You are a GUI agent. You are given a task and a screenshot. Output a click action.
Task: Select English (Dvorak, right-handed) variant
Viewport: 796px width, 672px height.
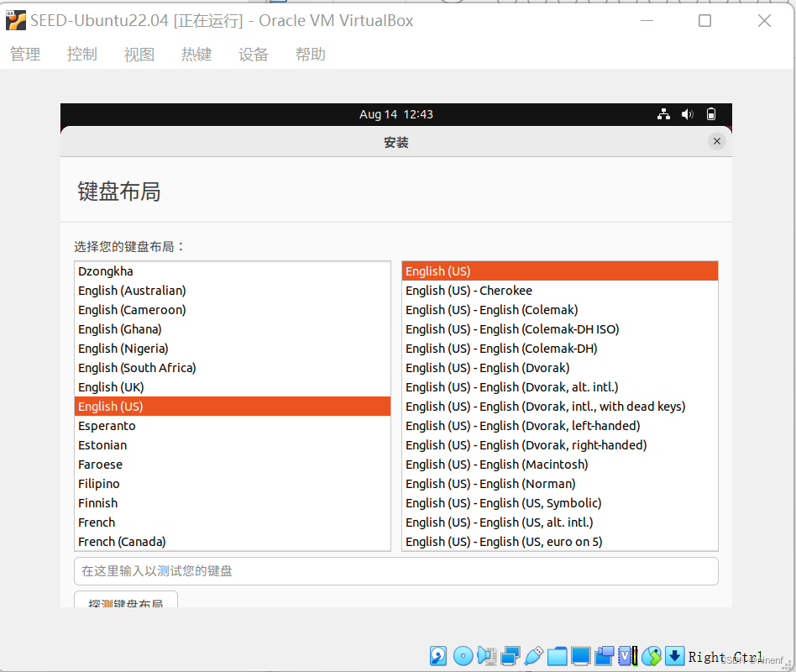coord(560,445)
